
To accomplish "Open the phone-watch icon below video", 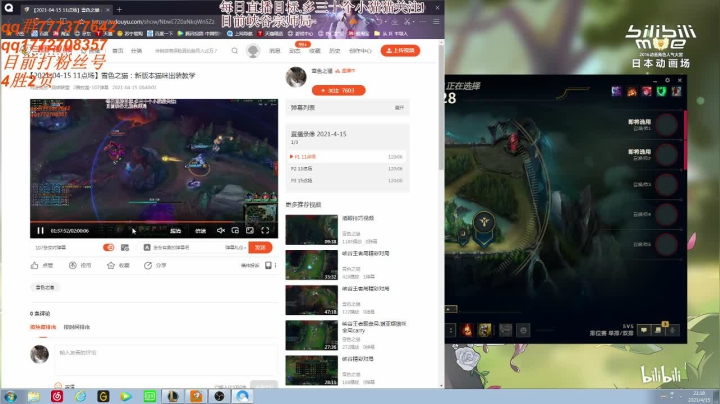I will tap(268, 265).
